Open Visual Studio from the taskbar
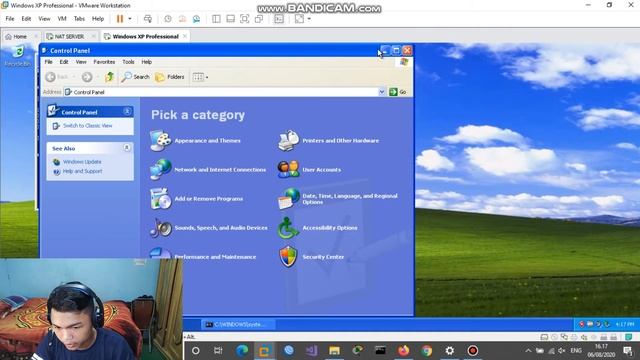This screenshot has height=360, width=640. 311,351
